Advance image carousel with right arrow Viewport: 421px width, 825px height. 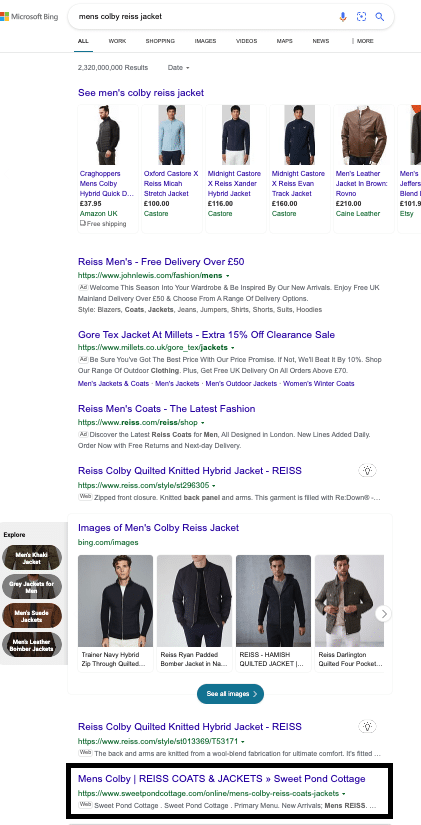tap(384, 613)
